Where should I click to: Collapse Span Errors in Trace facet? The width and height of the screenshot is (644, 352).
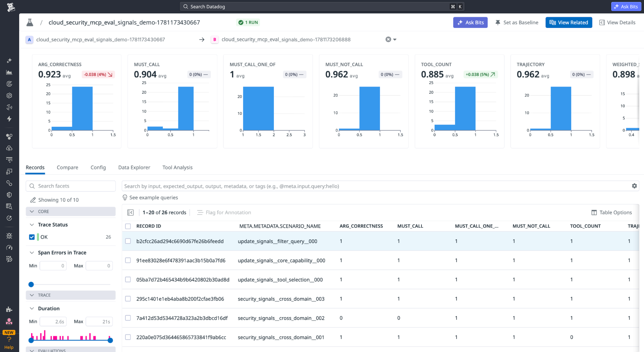pyautogui.click(x=32, y=253)
